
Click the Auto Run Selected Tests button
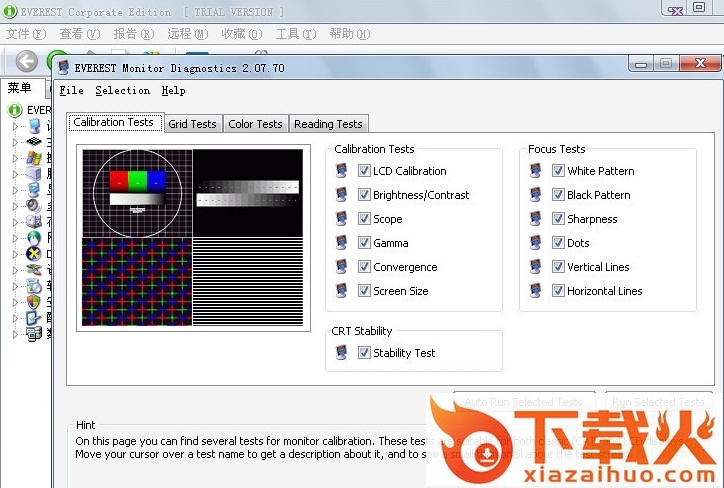pyautogui.click(x=524, y=402)
